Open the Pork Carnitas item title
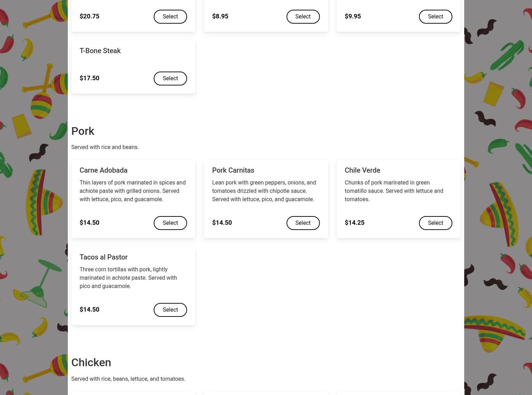 click(233, 170)
